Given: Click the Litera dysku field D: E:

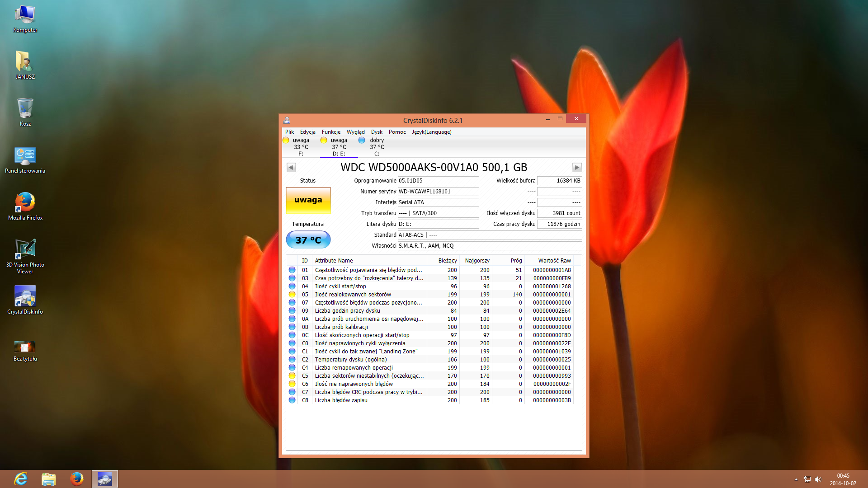Looking at the screenshot, I should point(438,224).
